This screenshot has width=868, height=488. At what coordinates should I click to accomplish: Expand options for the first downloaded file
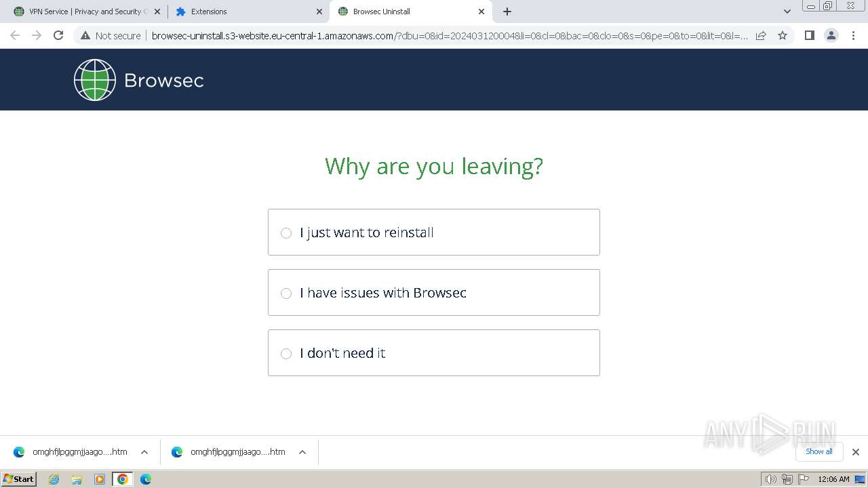click(144, 452)
